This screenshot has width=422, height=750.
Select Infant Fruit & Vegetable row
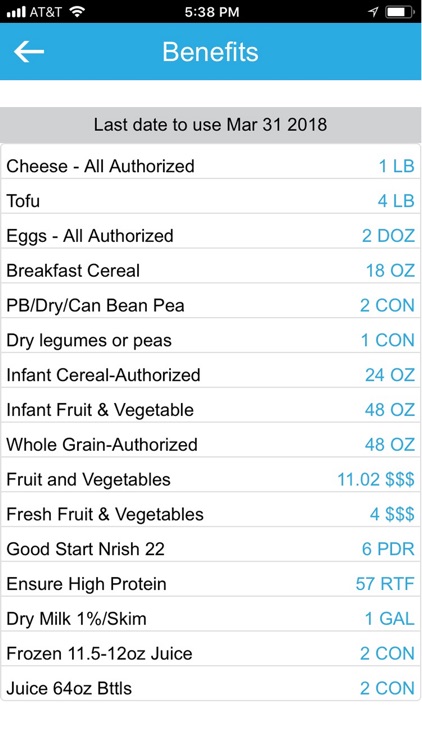pos(211,410)
